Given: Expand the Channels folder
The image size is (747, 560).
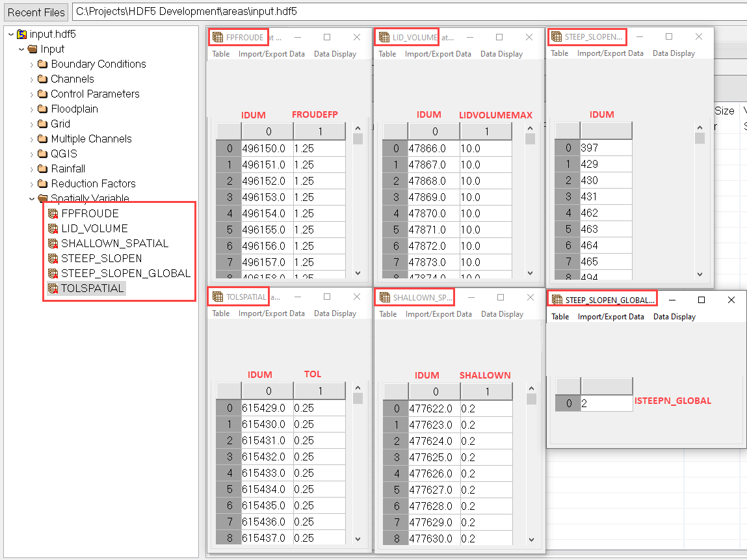Looking at the screenshot, I should [32, 79].
